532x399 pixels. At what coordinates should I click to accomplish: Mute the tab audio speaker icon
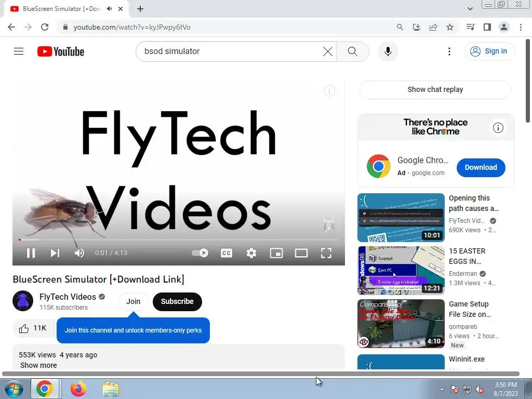pyautogui.click(x=109, y=9)
